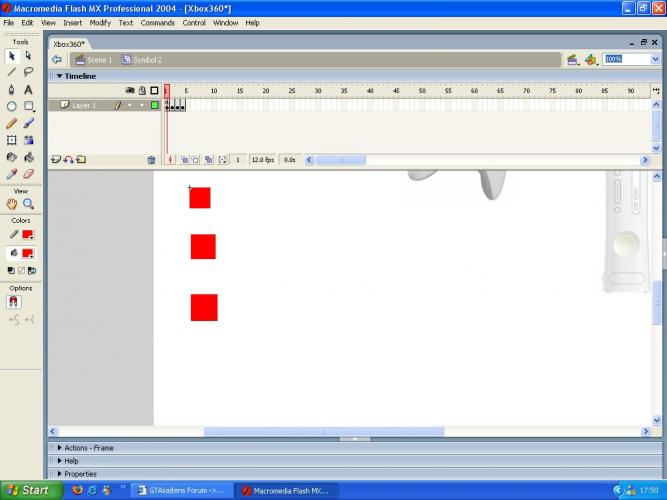Select the Text tool

pyautogui.click(x=29, y=89)
